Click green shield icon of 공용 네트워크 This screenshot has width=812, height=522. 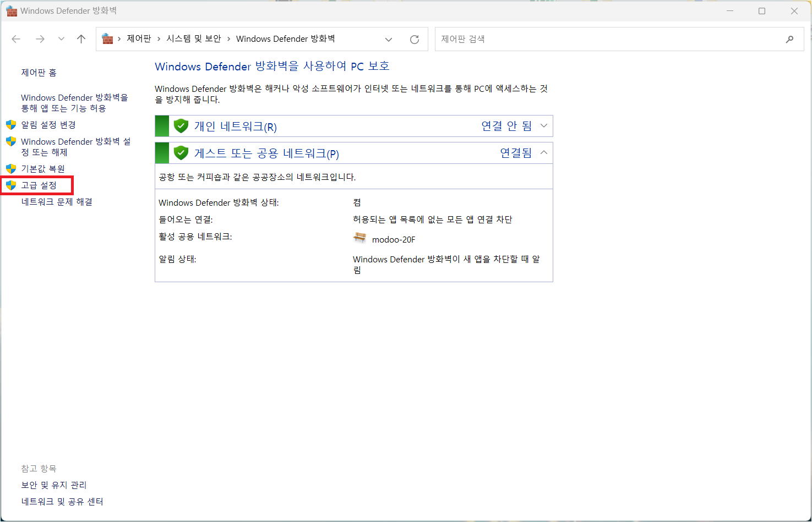coord(181,153)
